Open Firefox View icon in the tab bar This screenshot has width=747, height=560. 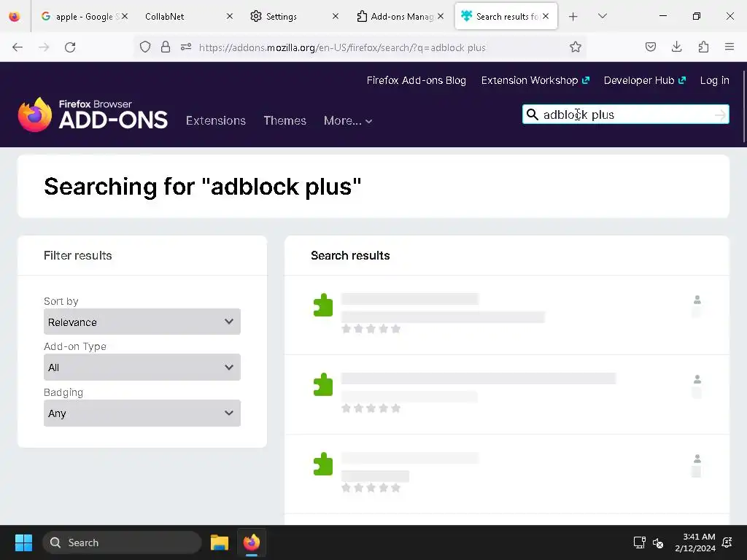pos(15,17)
